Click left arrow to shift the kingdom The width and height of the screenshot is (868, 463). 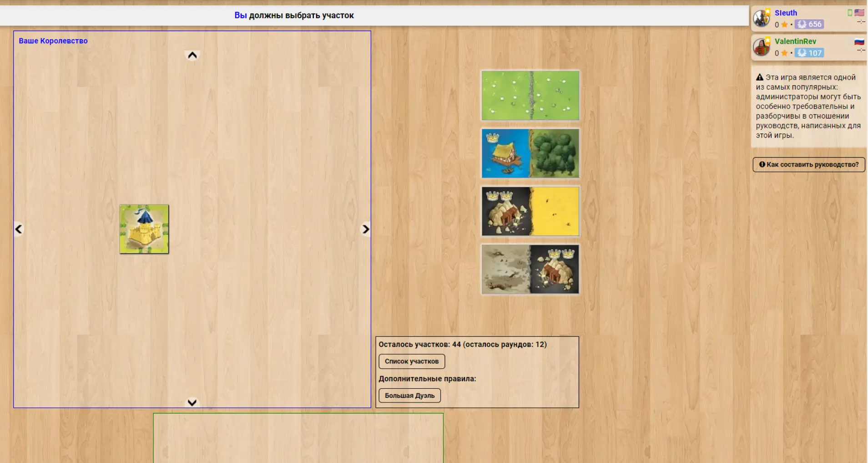19,229
